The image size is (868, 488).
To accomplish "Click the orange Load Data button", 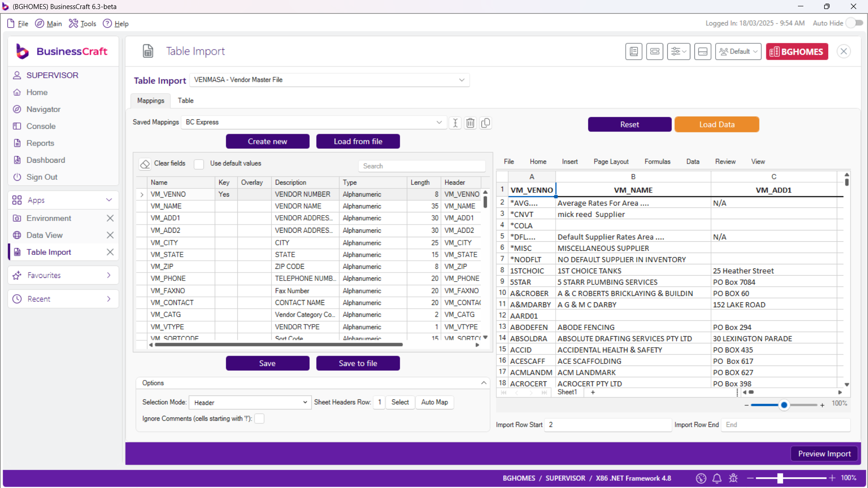I will coord(717,124).
